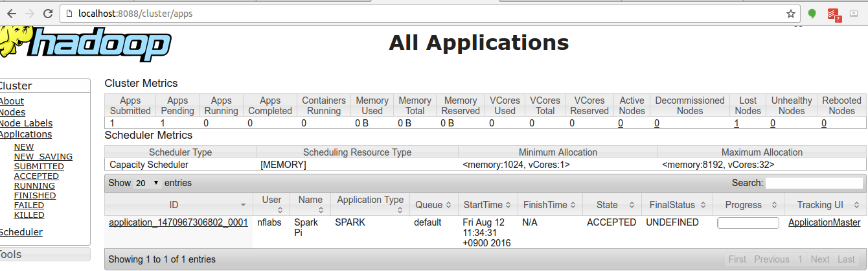Open application_1470967306802_0001 details
The height and width of the screenshot is (271, 868).
178,222
